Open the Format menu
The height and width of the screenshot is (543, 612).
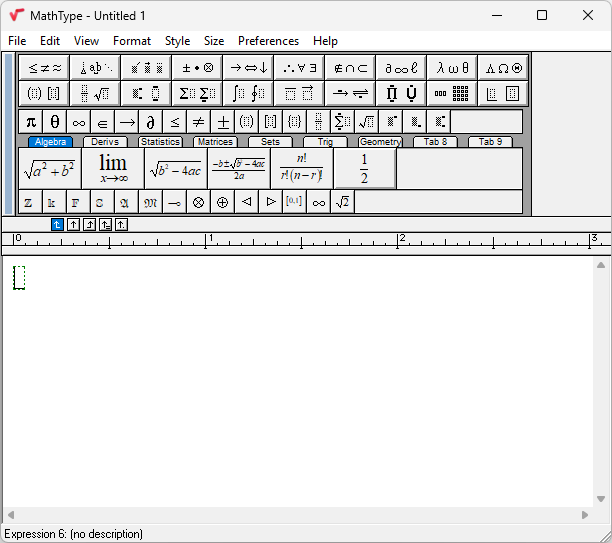point(132,41)
